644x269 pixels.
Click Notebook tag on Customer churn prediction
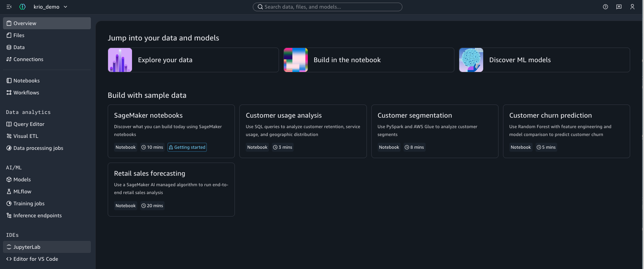click(x=521, y=147)
